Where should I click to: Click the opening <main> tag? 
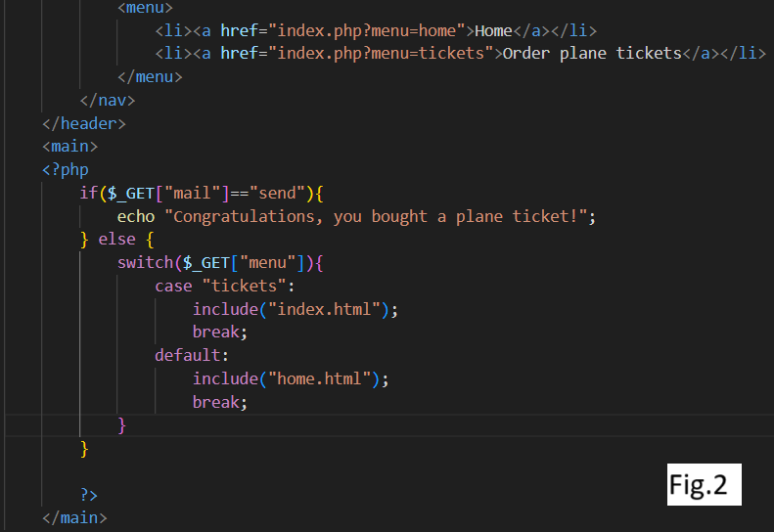coord(69,147)
